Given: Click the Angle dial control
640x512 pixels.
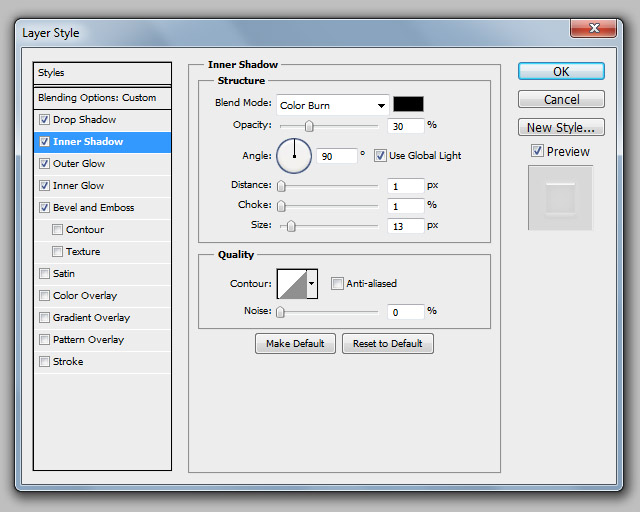Looking at the screenshot, I should [294, 156].
